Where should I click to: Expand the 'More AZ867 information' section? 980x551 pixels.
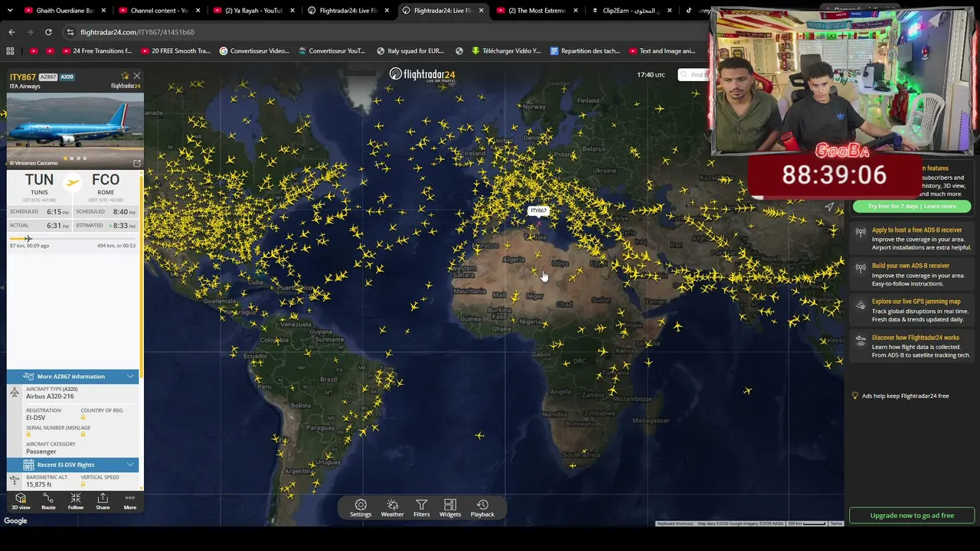(73, 377)
